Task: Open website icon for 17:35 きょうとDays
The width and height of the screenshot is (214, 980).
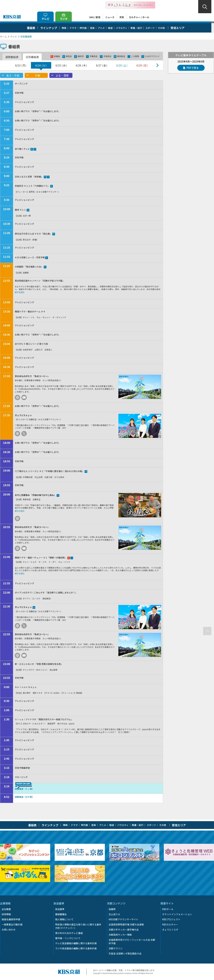Action: pos(17,434)
